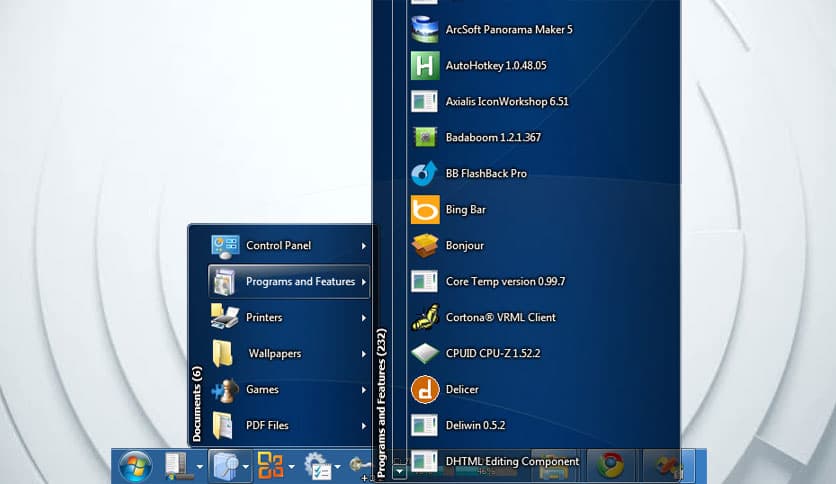Click the Delicer orange d icon
The height and width of the screenshot is (484, 836).
point(425,390)
